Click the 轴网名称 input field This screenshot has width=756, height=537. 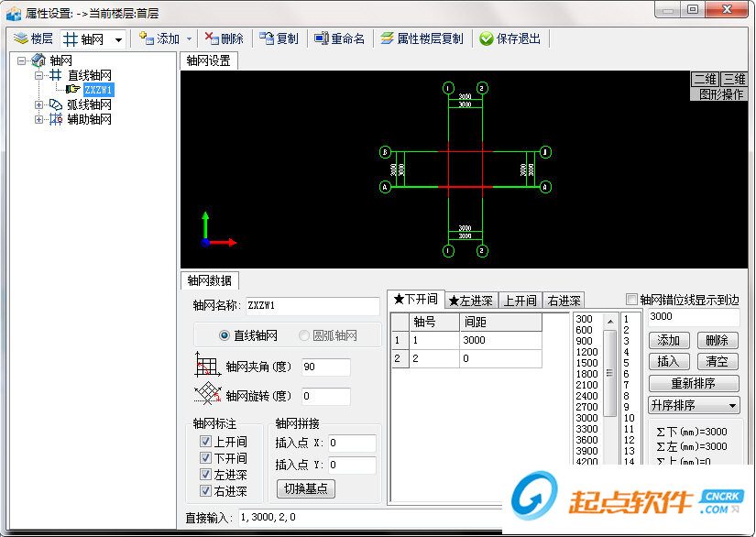point(312,306)
